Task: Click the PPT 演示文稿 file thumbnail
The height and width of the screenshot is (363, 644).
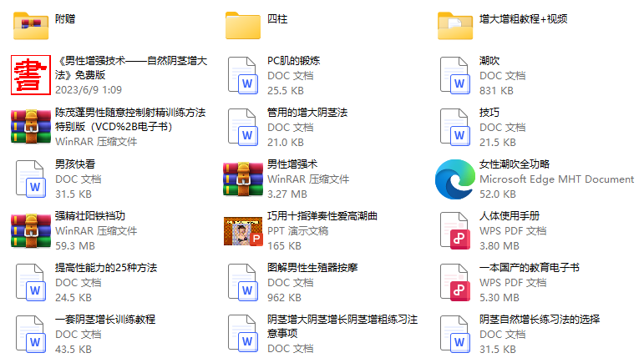Action: click(x=243, y=230)
